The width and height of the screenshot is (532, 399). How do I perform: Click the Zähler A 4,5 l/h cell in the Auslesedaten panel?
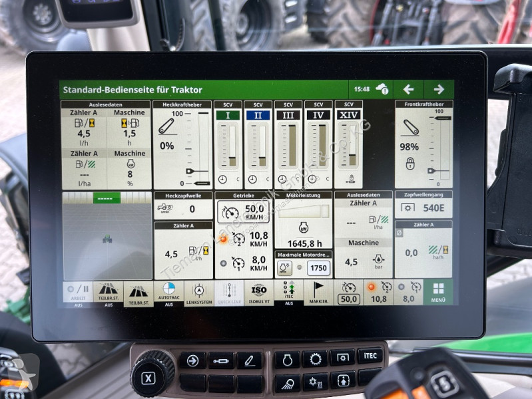tap(84, 128)
